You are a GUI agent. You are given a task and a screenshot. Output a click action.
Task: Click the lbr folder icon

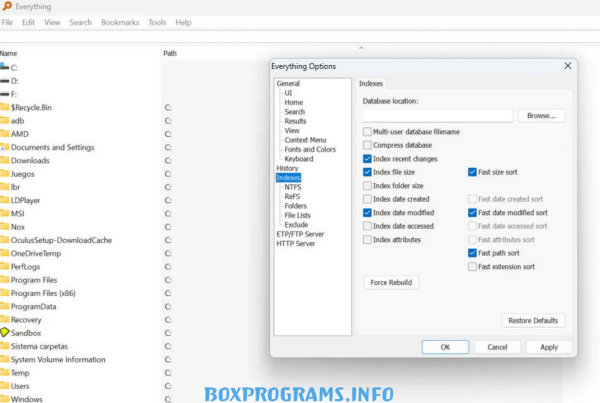point(4,187)
